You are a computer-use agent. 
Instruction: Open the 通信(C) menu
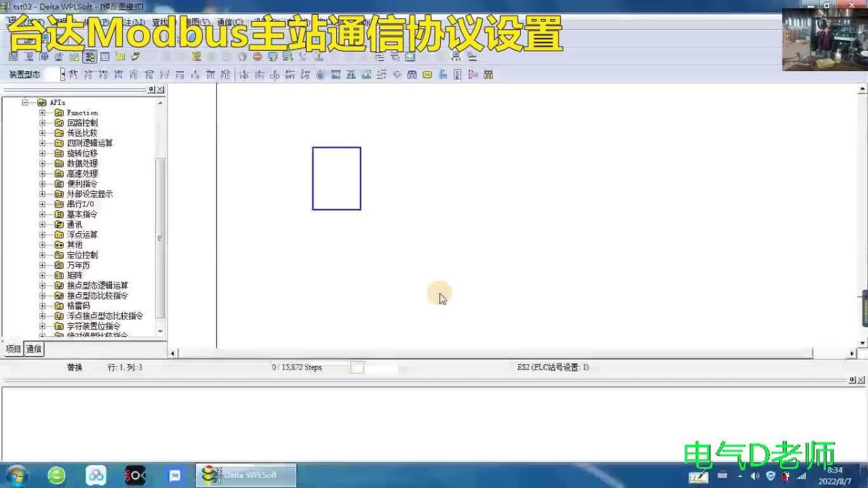[229, 22]
